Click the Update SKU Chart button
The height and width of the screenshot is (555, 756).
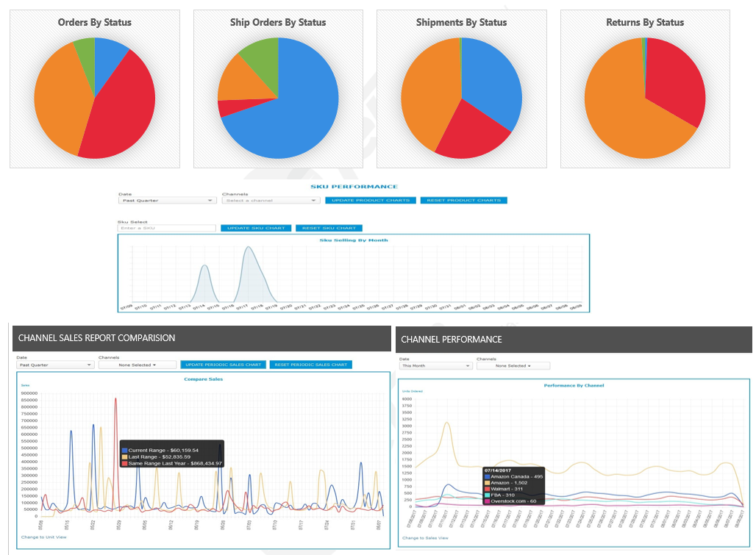[257, 228]
